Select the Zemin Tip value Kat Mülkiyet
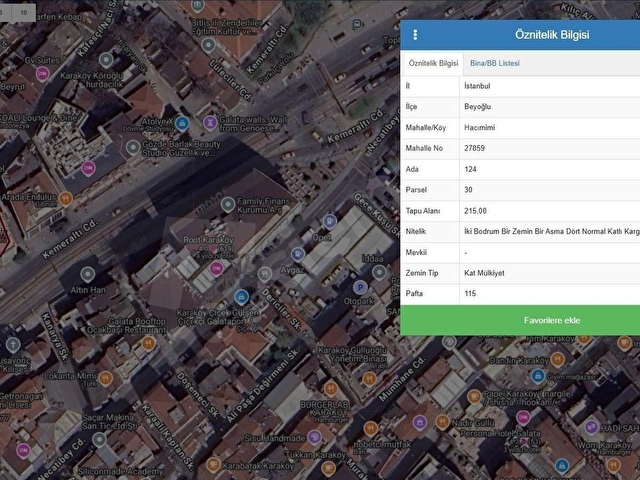The image size is (640, 480). coord(484,273)
